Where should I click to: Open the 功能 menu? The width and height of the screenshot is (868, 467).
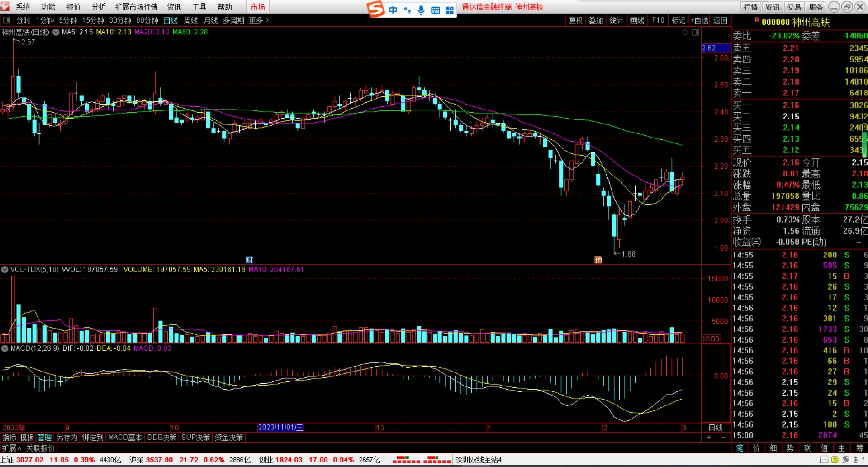48,7
